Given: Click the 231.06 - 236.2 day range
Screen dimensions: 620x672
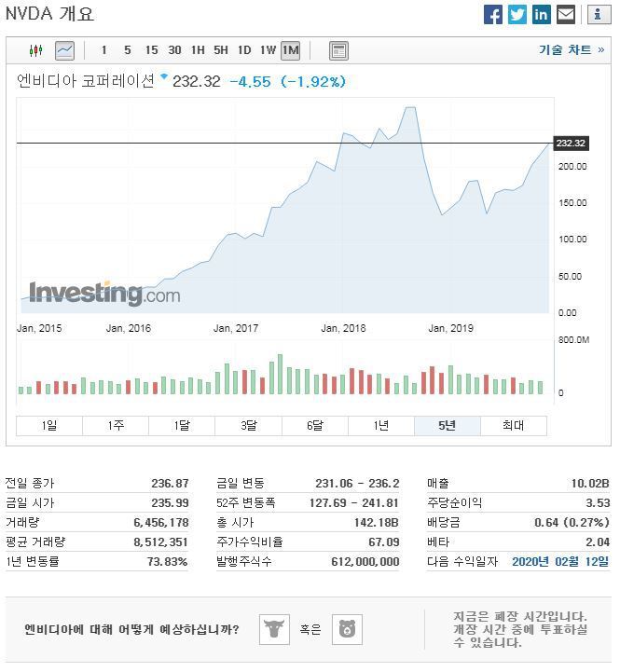Looking at the screenshot, I should [x=357, y=484].
